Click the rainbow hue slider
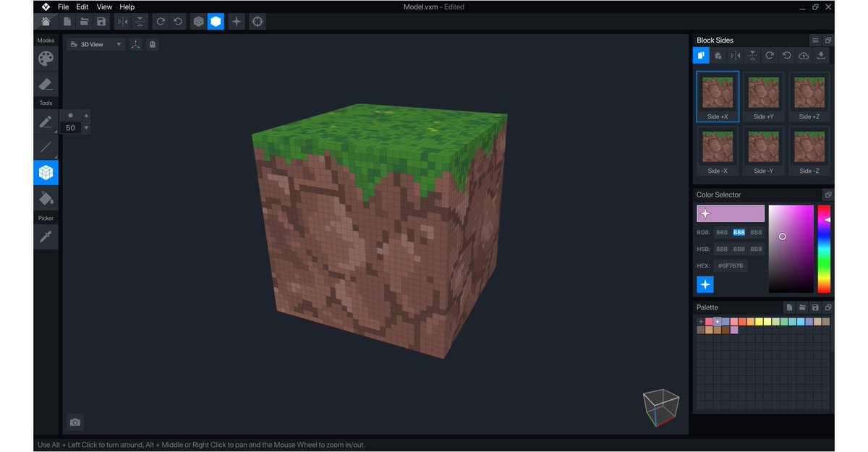This screenshot has width=868, height=452. pos(824,249)
